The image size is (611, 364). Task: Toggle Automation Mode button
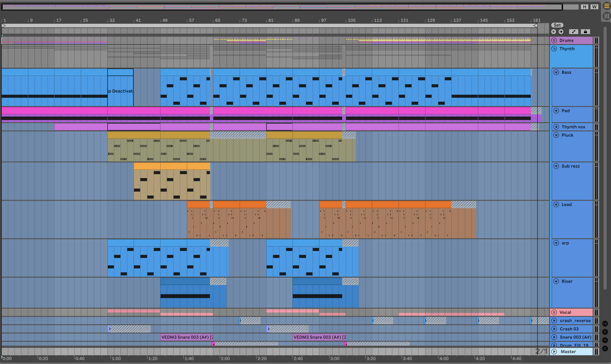(x=573, y=32)
